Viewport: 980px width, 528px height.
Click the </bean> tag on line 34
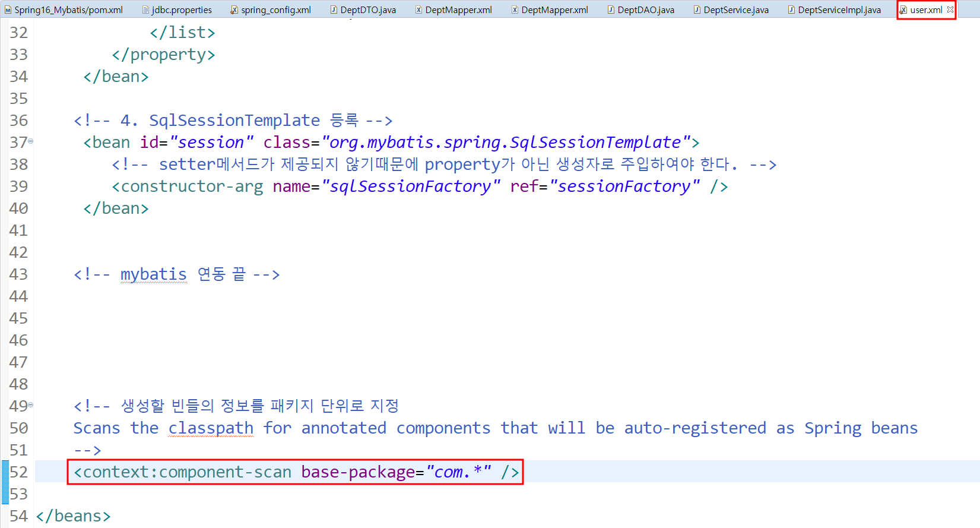(x=116, y=77)
